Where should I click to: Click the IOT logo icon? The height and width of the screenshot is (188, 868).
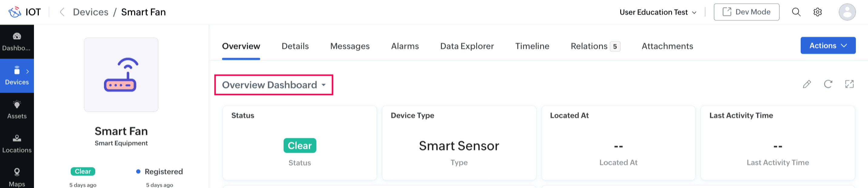click(x=15, y=12)
